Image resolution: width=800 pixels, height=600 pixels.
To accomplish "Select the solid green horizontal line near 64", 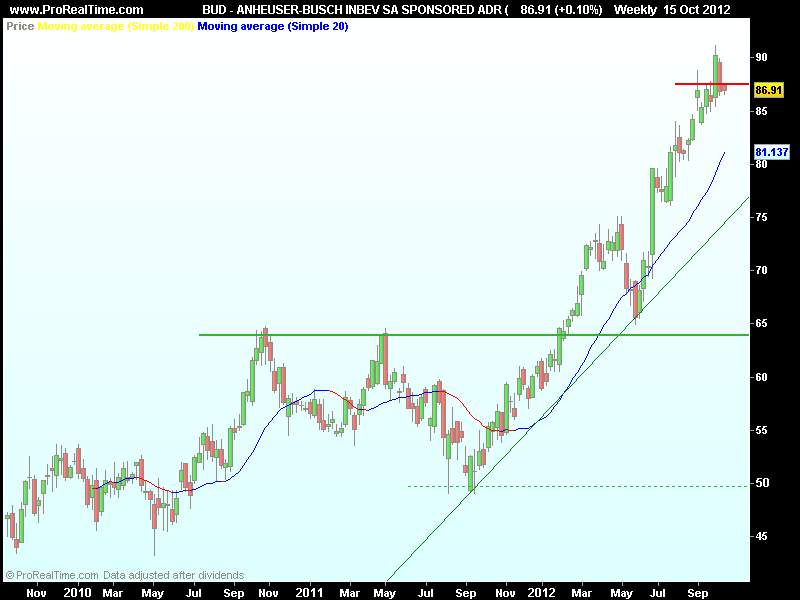I will click(x=474, y=335).
